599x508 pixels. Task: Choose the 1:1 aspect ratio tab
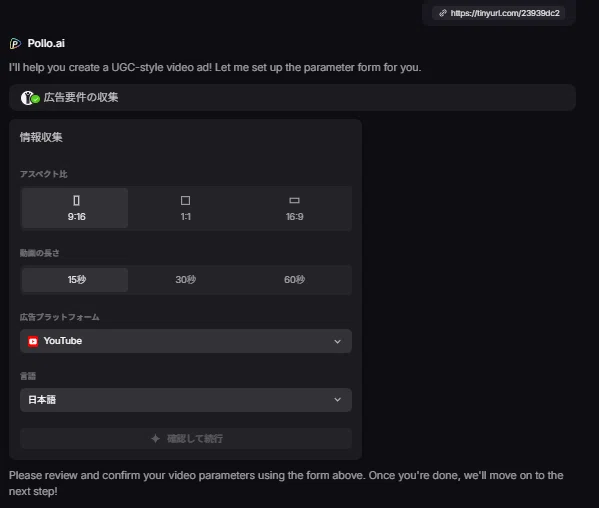[x=186, y=208]
